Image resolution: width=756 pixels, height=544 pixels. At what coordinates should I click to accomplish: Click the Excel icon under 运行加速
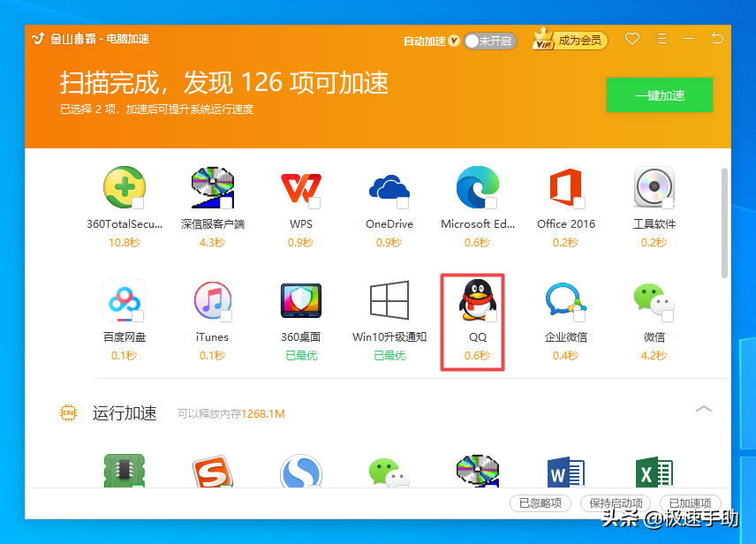click(x=654, y=472)
